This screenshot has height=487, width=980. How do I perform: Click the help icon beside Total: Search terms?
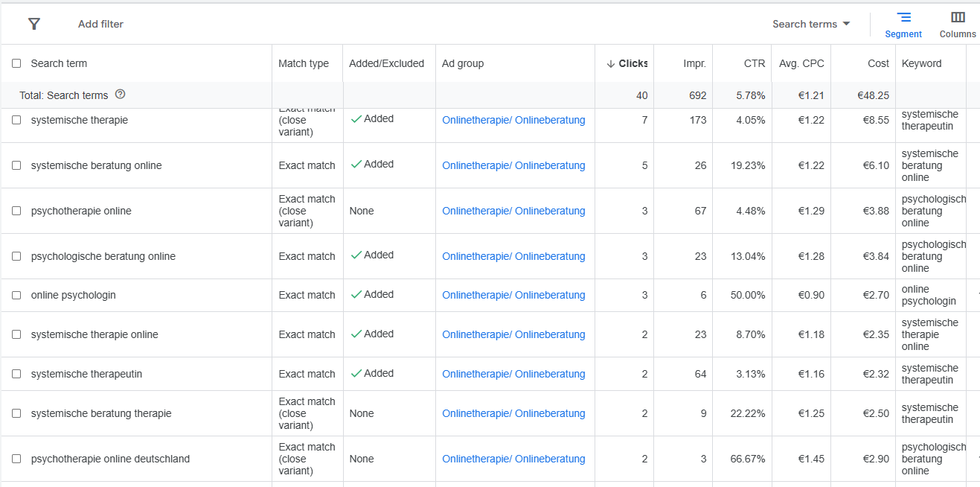(x=121, y=95)
